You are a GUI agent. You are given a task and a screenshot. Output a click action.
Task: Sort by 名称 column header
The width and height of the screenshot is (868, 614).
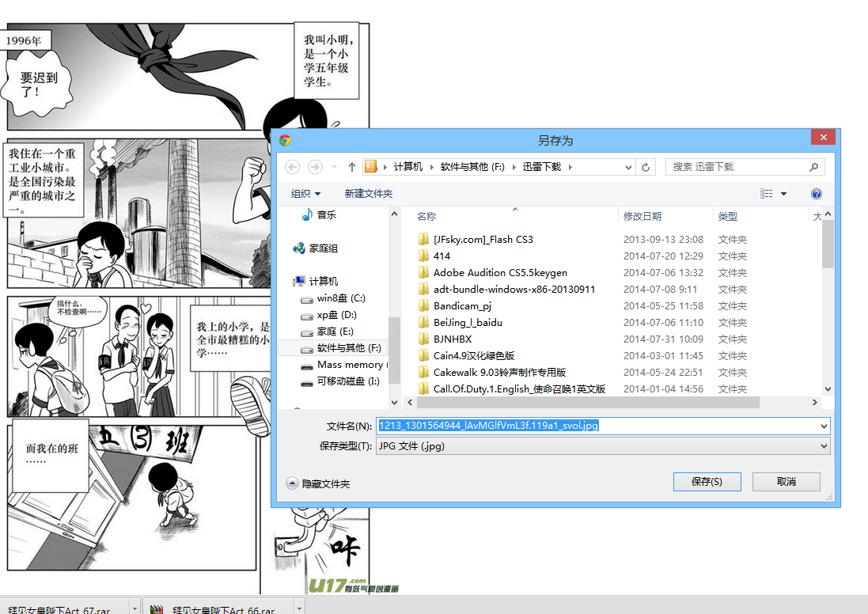426,217
